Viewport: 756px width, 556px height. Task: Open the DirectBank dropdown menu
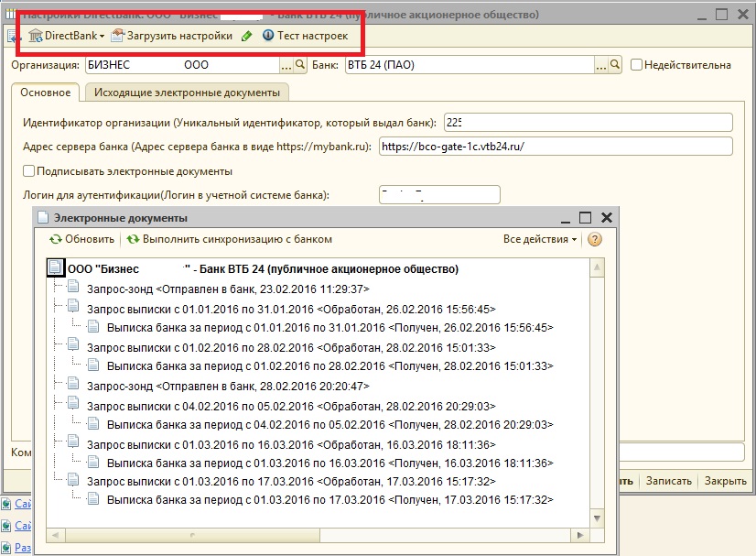click(x=67, y=36)
